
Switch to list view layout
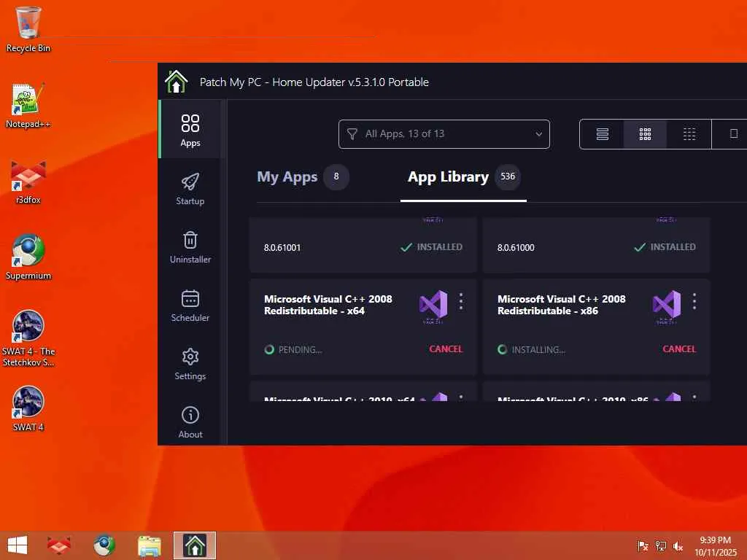602,134
